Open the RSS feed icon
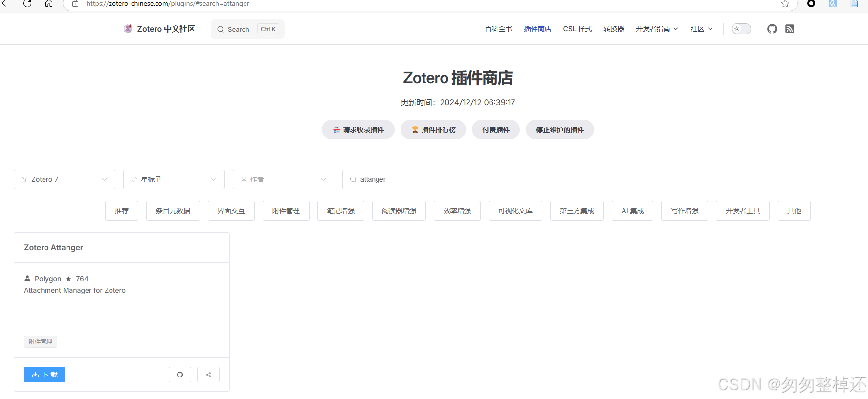The width and height of the screenshot is (868, 399). (790, 29)
